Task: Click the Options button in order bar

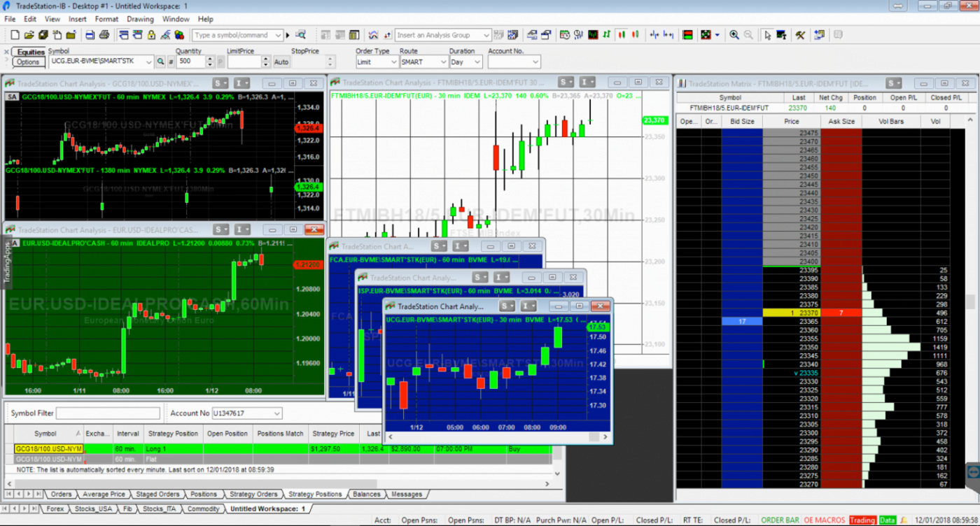Action: (x=28, y=62)
